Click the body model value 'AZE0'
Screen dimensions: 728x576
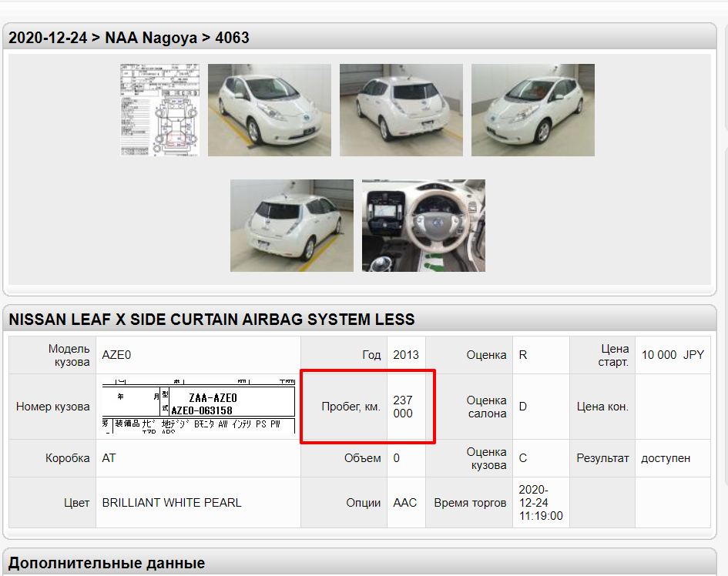[116, 355]
